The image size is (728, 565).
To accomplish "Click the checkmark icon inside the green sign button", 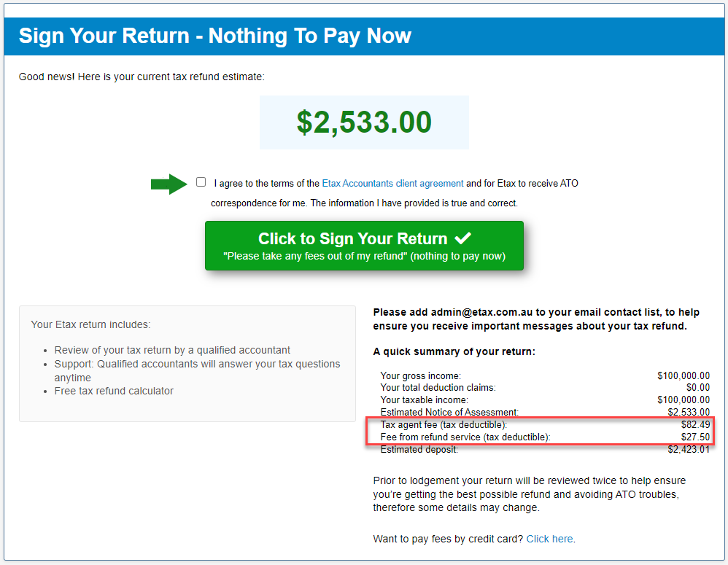I will (x=460, y=238).
